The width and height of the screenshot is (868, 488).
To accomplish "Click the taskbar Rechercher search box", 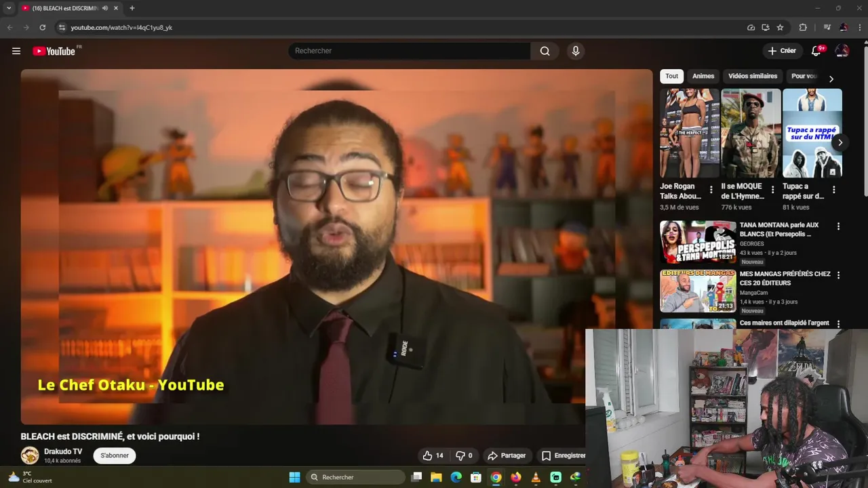I will pos(355,477).
